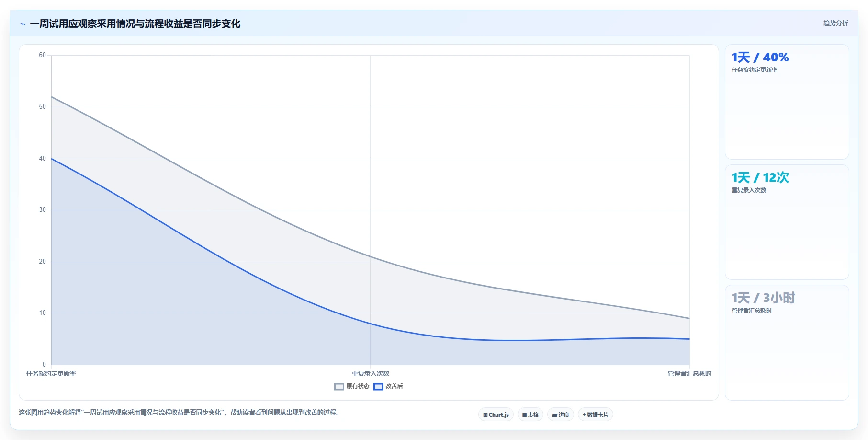Click the 管理者汇总耗时 x-axis label
Viewport: 868px width, 440px height.
689,373
